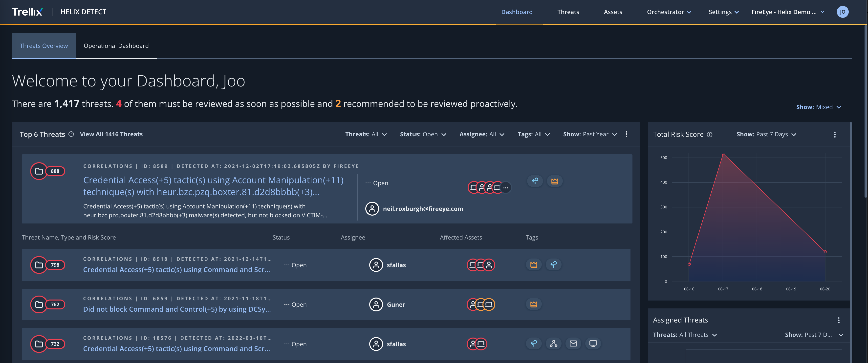The image size is (868, 363).
Task: Go to the Assets nav item
Action: (x=613, y=12)
